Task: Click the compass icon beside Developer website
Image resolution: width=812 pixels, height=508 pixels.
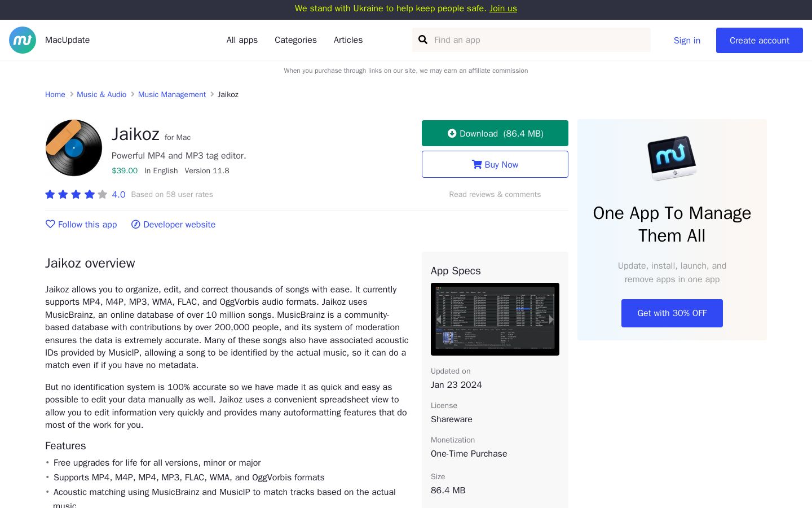Action: pyautogui.click(x=136, y=225)
